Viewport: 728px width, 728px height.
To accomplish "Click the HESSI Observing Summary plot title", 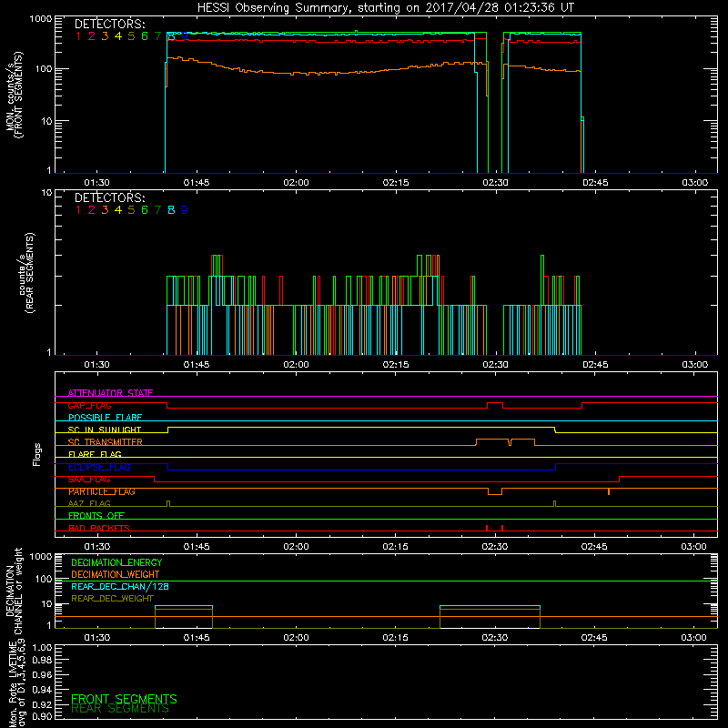I will tap(385, 8).
